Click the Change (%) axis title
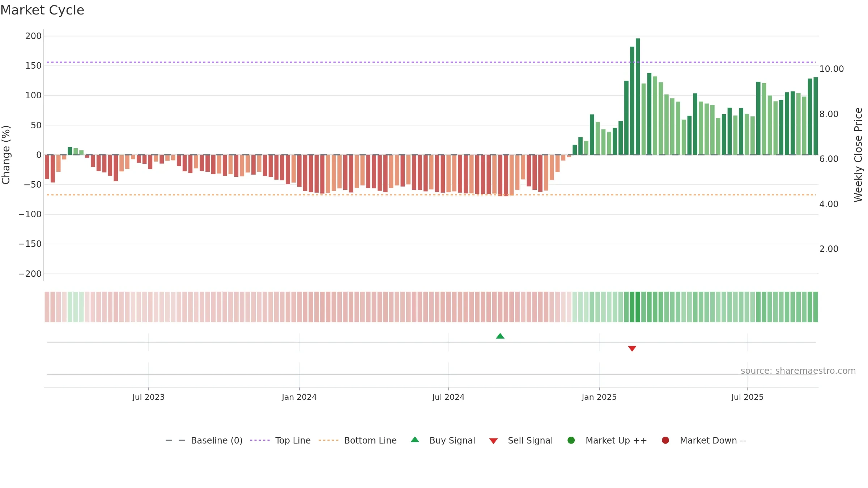Viewport: 868px width, 488px height. (6, 155)
